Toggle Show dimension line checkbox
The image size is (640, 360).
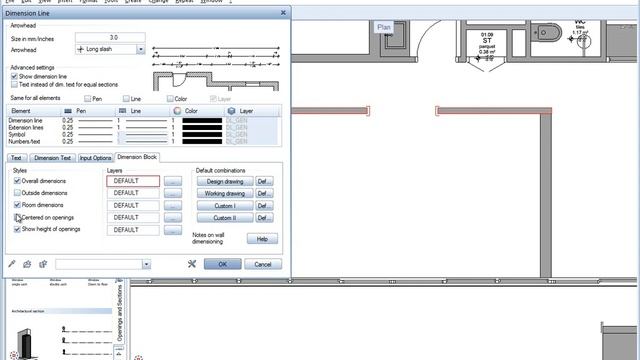[14, 76]
